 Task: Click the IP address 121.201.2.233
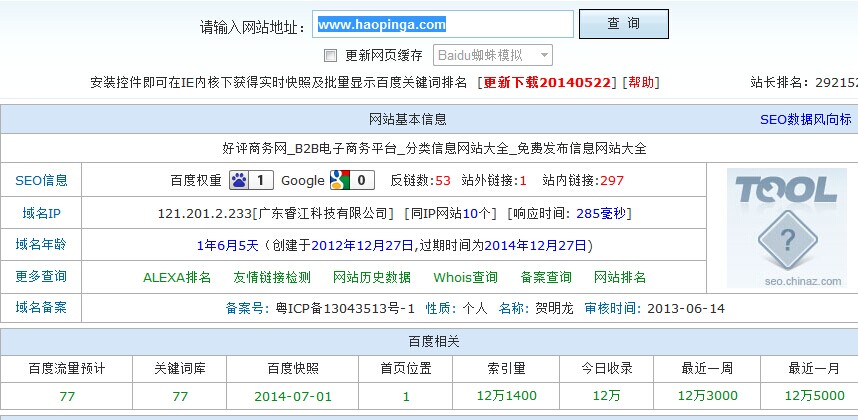(205, 213)
